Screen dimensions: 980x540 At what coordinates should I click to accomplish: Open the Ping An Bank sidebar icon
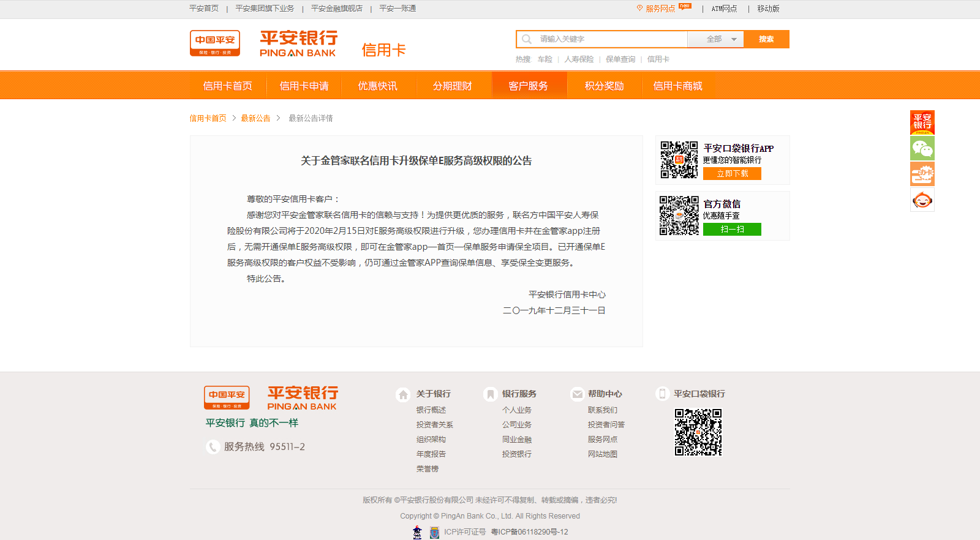coord(922,122)
